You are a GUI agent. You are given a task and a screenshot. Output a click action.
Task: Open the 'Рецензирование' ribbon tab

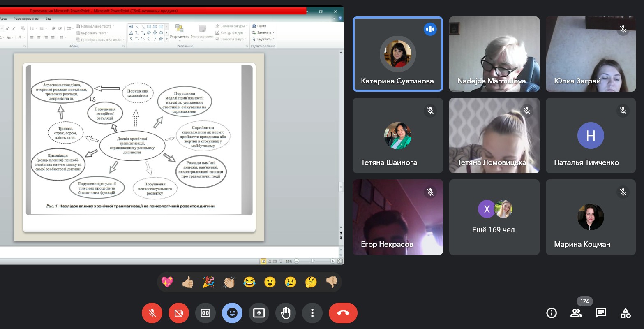tap(26, 19)
